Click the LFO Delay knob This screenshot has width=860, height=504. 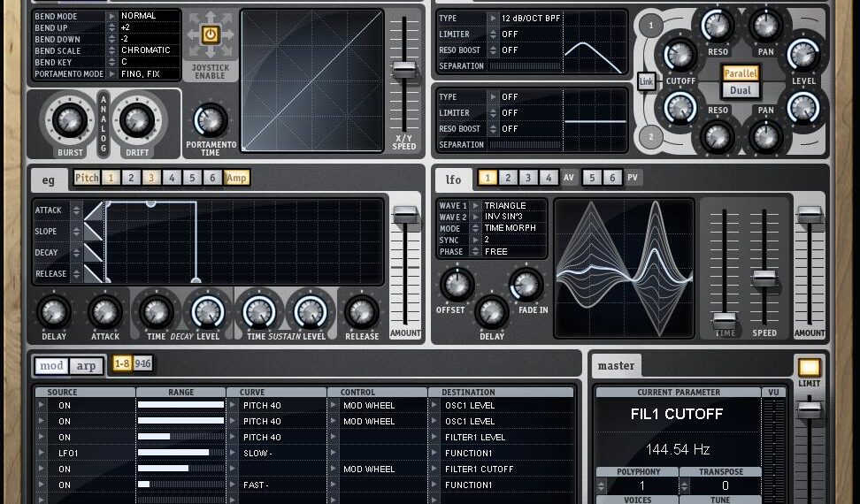pos(491,312)
